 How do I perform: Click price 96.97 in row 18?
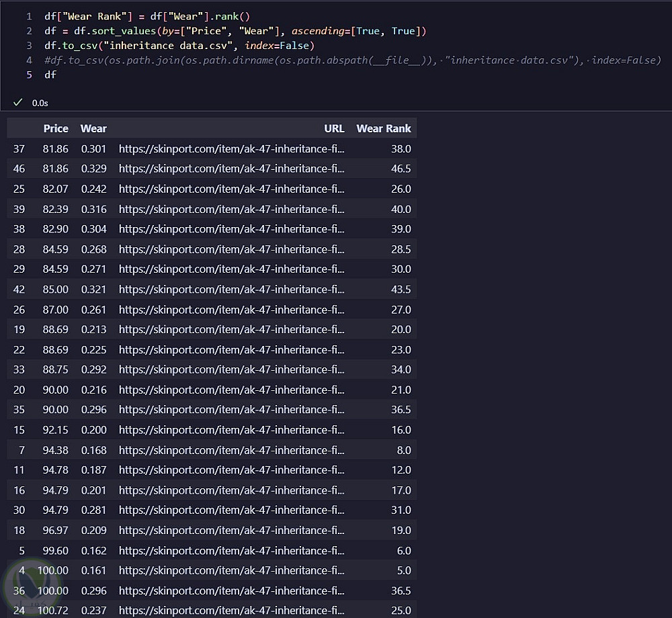point(55,530)
